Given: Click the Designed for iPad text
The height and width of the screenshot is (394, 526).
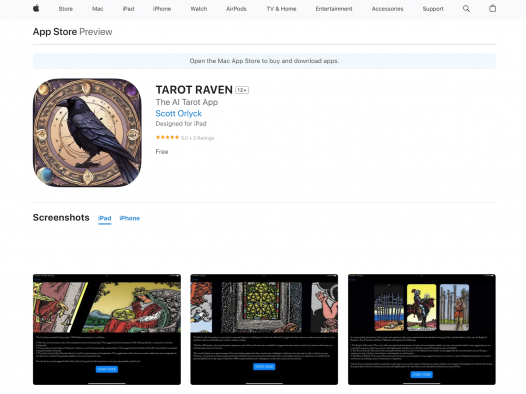Looking at the screenshot, I should [181, 124].
